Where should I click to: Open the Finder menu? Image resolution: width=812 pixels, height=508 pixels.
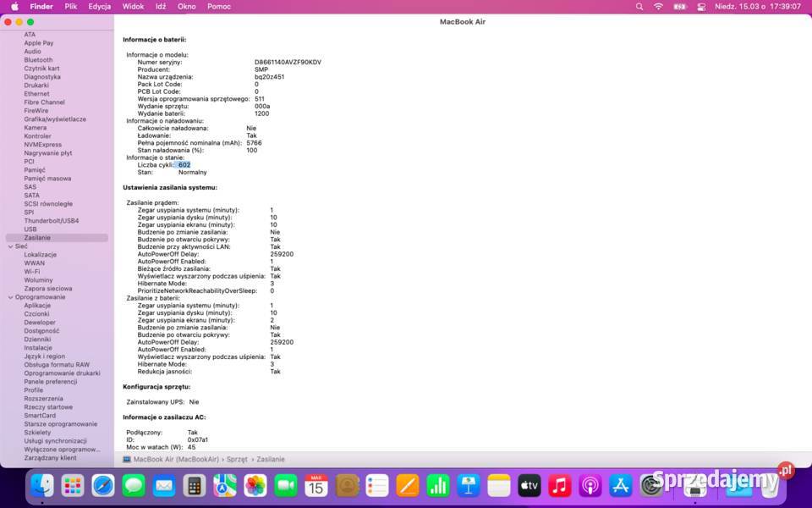tap(41, 7)
